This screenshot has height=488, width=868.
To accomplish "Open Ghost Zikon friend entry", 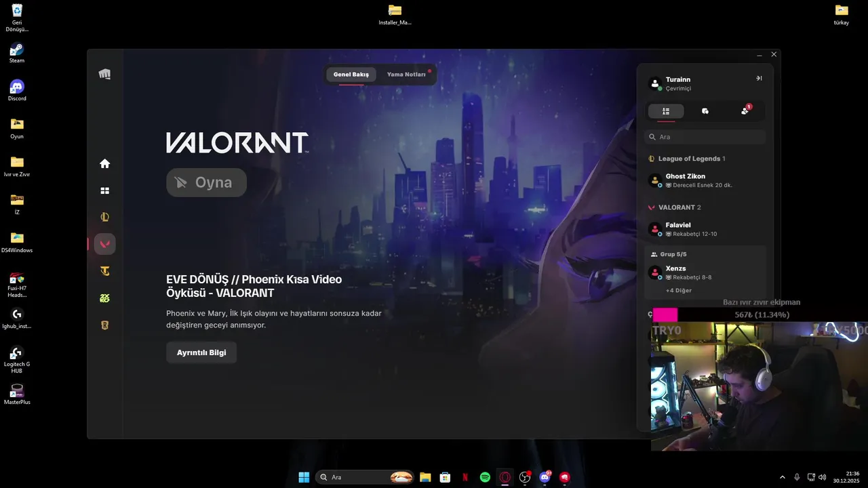I will [x=705, y=180].
